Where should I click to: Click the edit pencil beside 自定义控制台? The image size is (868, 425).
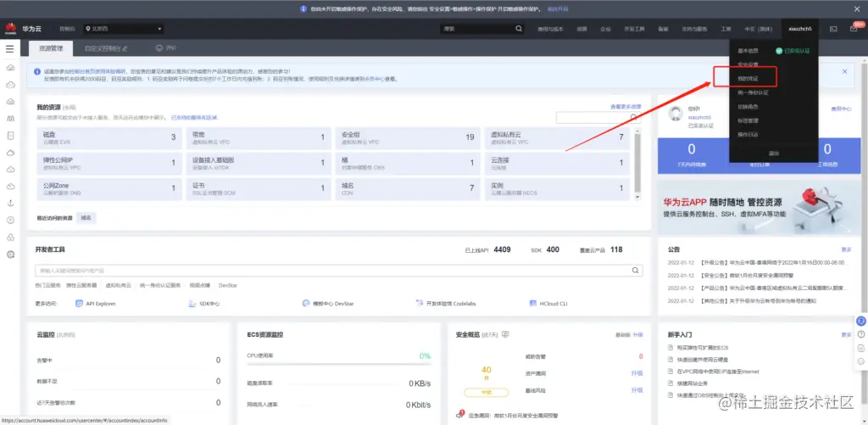[x=125, y=48]
